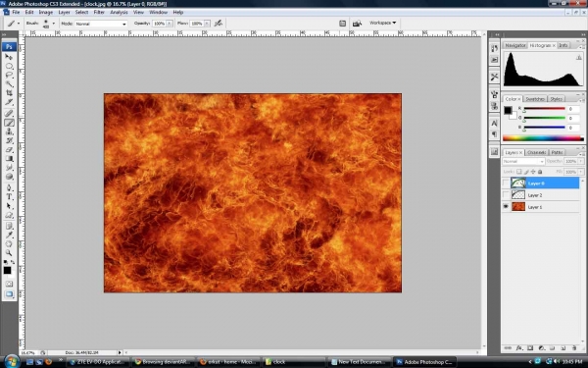This screenshot has height=368, width=588.
Task: Click the red R slider
Action: pos(544,109)
